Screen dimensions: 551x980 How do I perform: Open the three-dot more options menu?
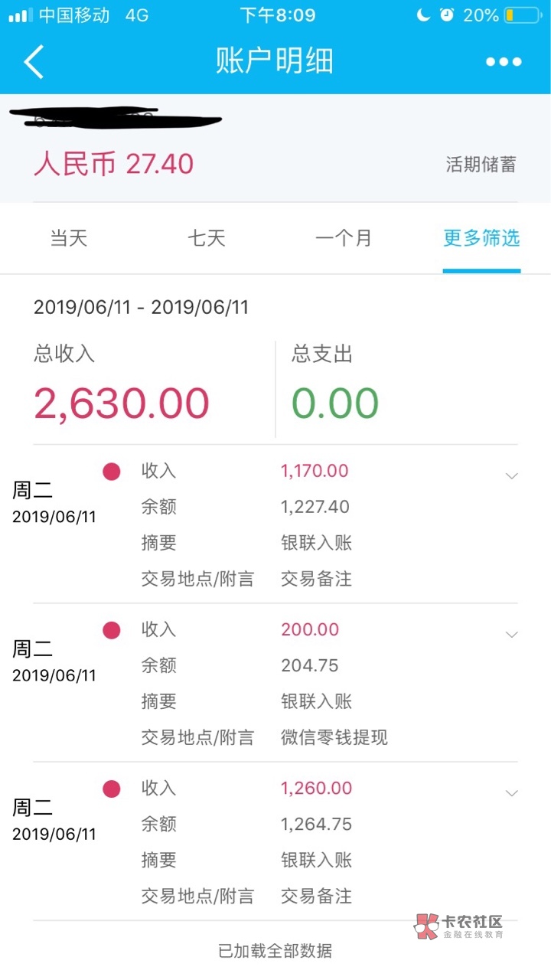pos(504,62)
